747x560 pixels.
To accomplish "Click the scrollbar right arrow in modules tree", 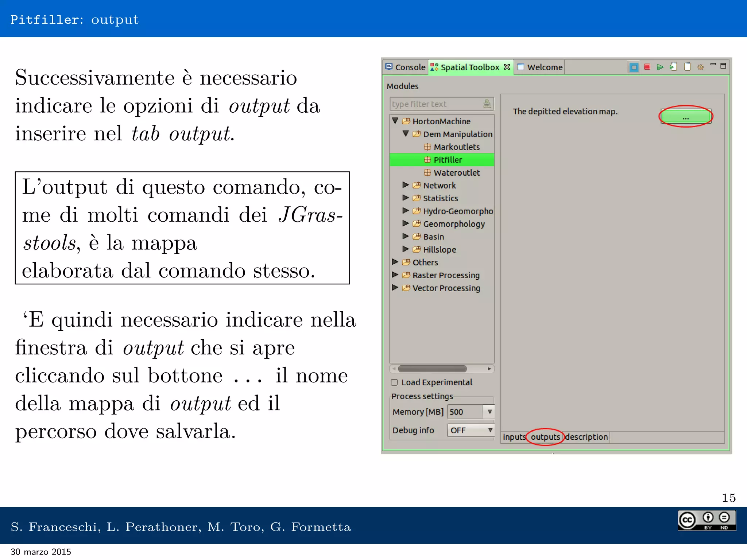I will coord(489,369).
